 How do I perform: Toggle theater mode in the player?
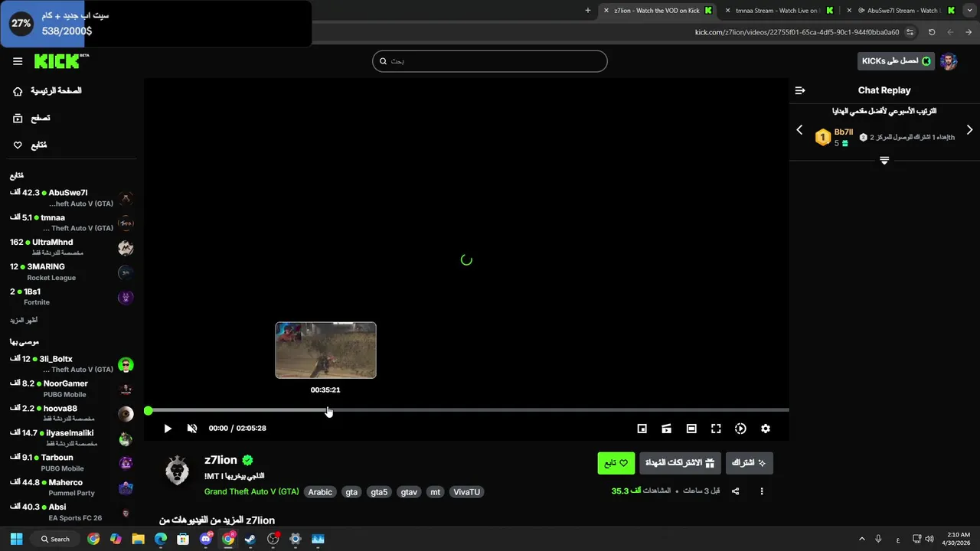click(x=691, y=429)
